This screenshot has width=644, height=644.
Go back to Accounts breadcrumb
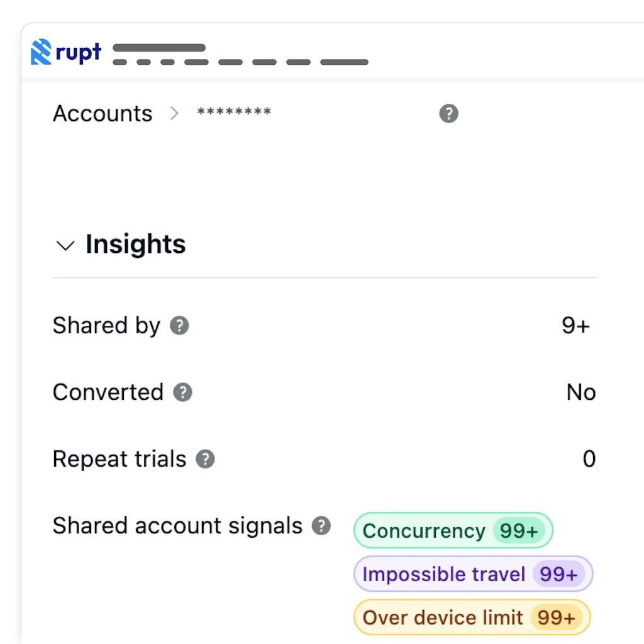[103, 114]
